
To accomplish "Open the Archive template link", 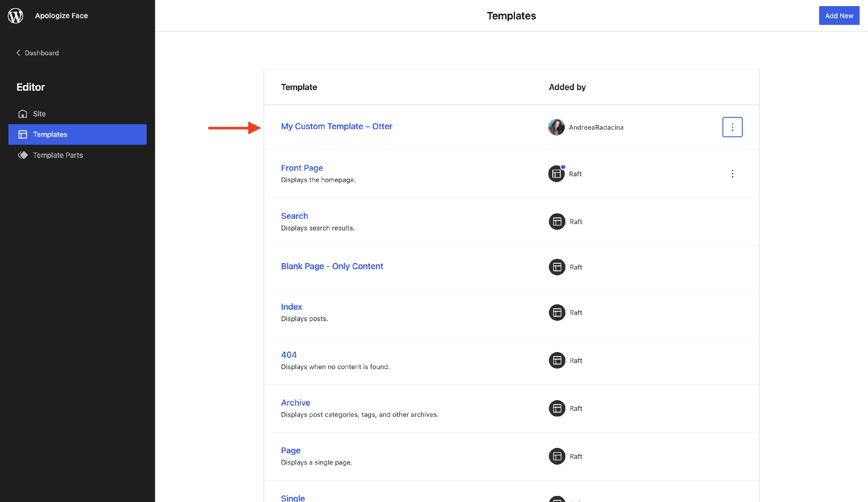I will 295,402.
